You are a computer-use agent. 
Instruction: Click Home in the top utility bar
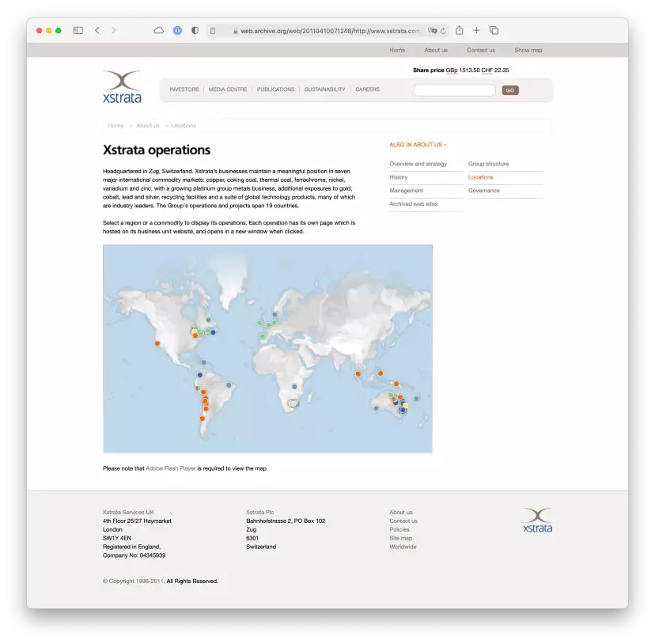397,50
